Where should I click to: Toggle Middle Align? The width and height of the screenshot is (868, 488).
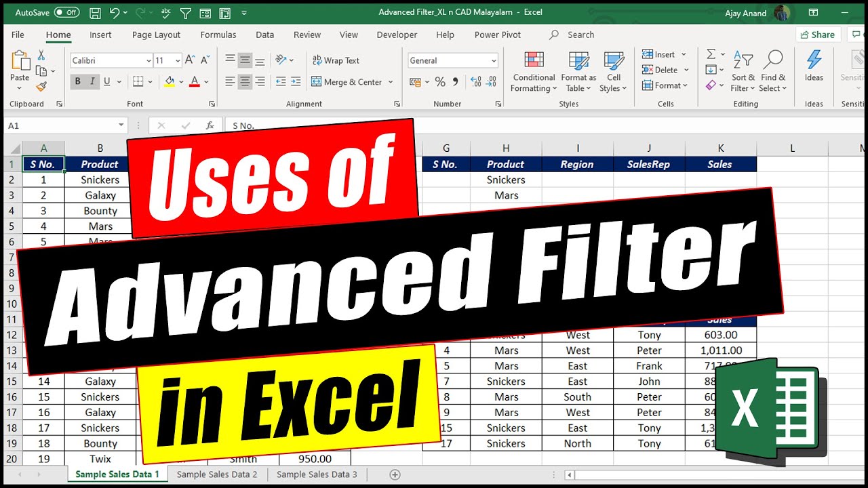[245, 60]
